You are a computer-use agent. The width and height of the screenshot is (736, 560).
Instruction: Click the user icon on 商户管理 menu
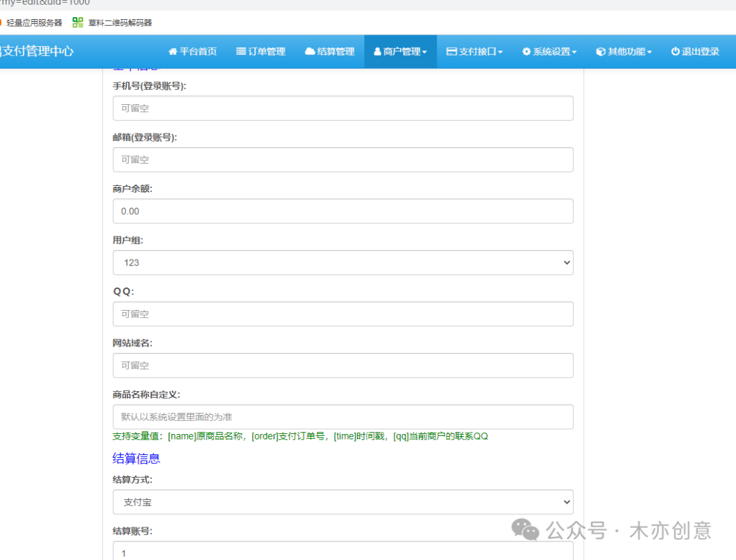(376, 51)
